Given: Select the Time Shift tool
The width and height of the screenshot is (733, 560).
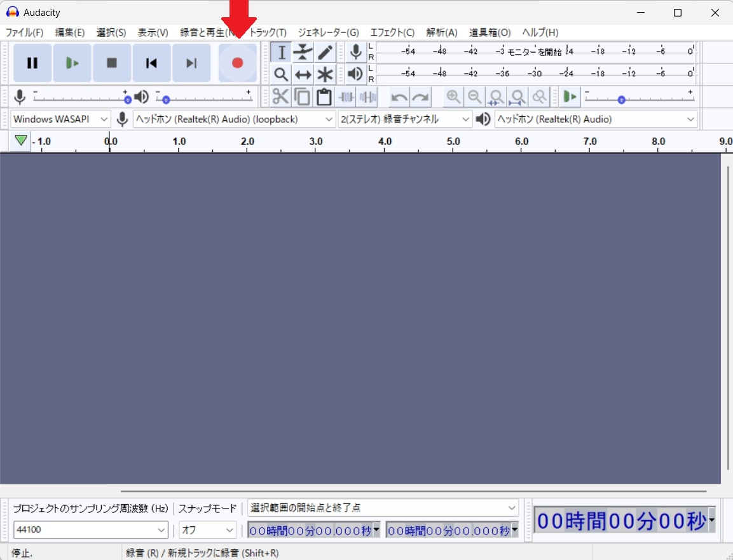Looking at the screenshot, I should coord(303,74).
